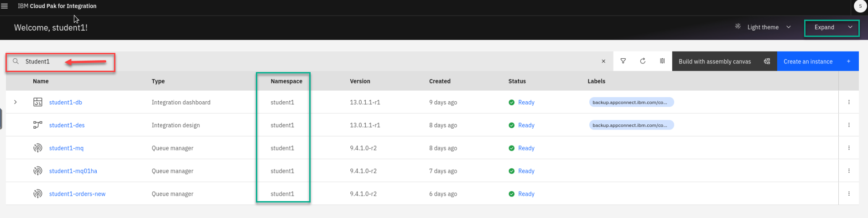
Task: Open the Light theme dropdown
Action: [x=763, y=27]
